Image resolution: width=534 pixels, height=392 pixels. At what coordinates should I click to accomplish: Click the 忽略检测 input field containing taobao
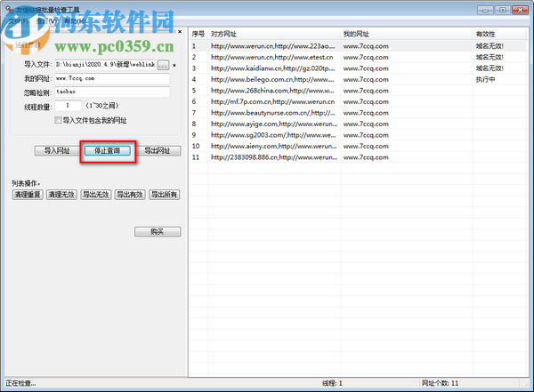point(112,92)
